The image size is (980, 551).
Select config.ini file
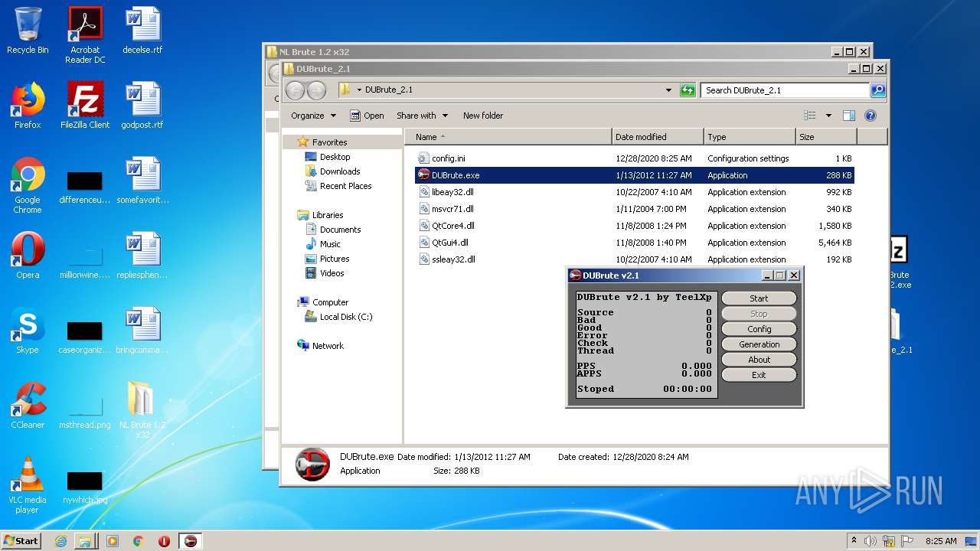[x=448, y=158]
